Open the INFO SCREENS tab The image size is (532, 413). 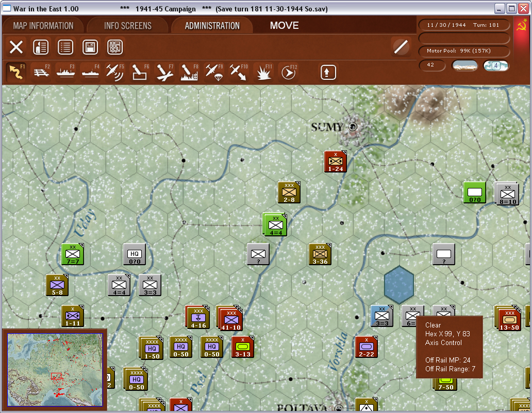coord(127,26)
